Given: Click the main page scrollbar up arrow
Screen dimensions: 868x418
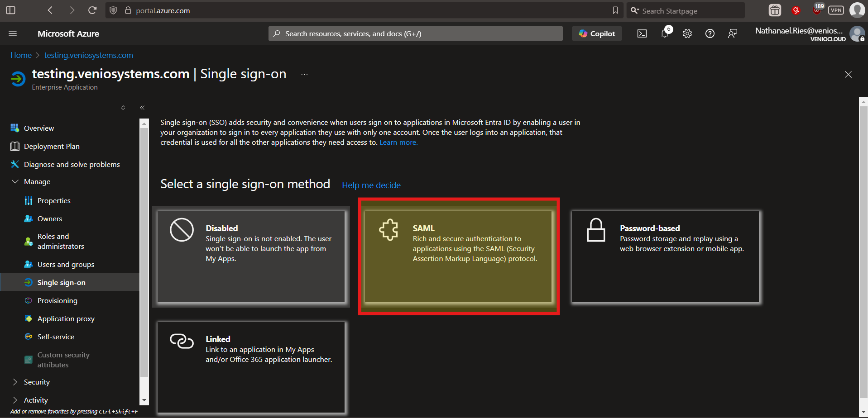Looking at the screenshot, I should [863, 102].
